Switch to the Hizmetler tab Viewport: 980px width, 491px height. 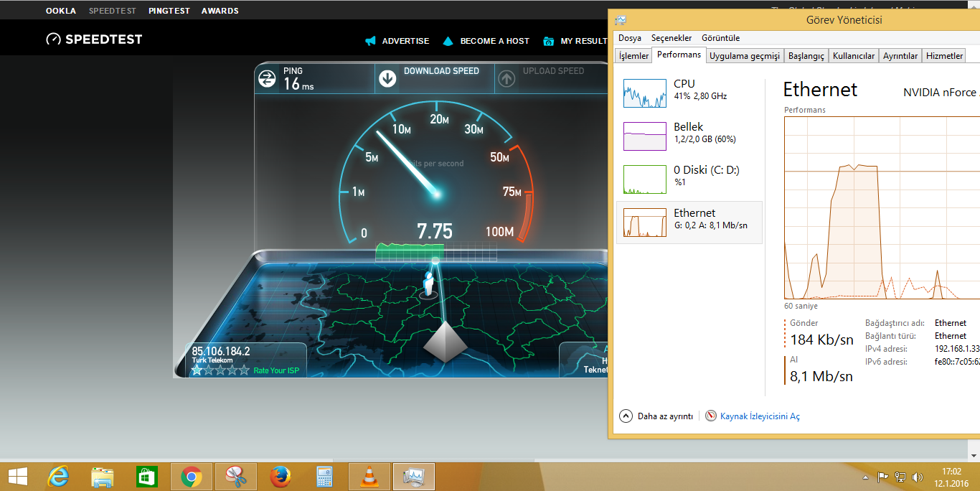click(x=944, y=56)
